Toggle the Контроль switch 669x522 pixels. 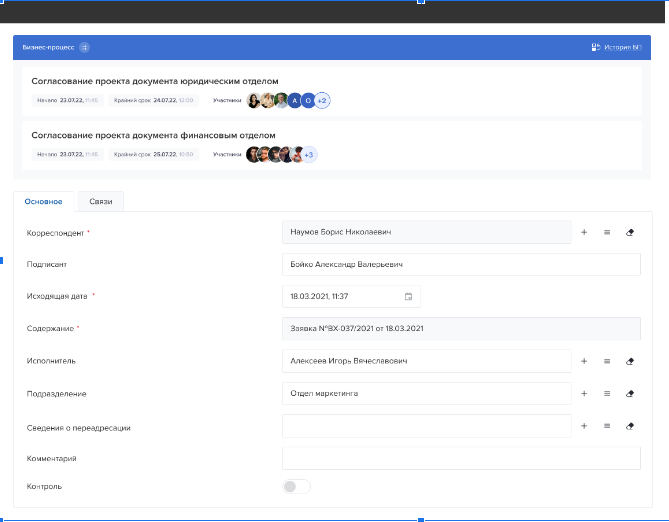pyautogui.click(x=296, y=487)
